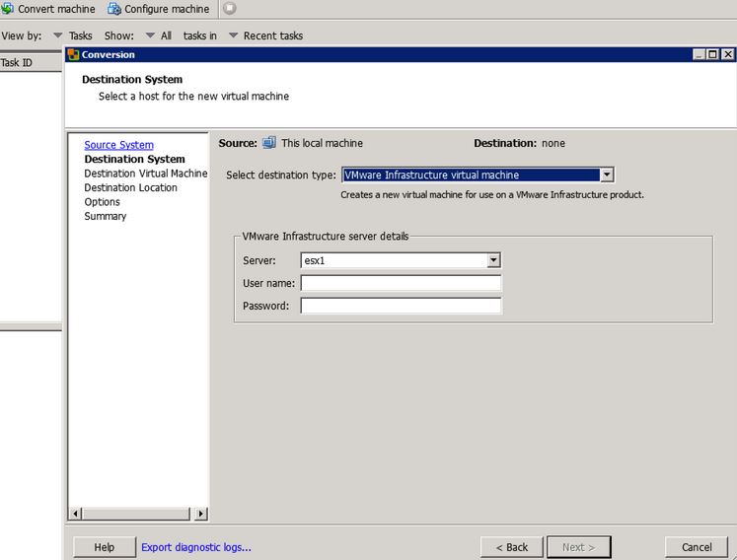
Task: Click the User name input field
Action: click(x=401, y=283)
